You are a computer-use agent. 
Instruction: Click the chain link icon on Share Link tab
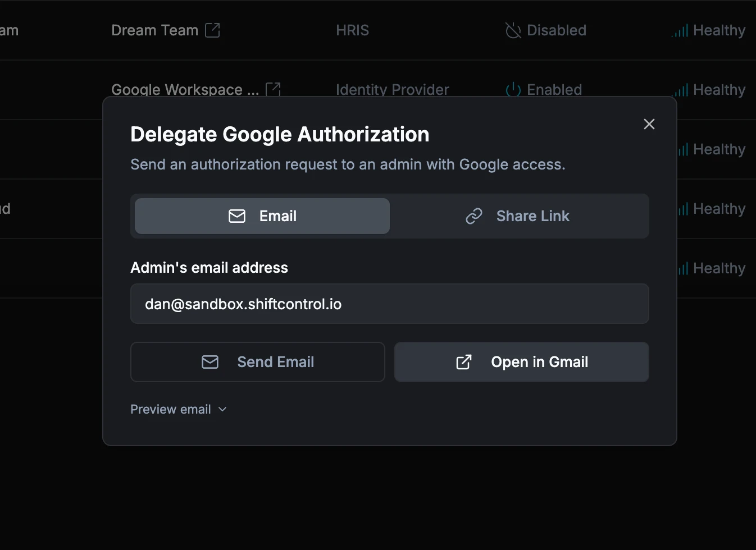[475, 216]
